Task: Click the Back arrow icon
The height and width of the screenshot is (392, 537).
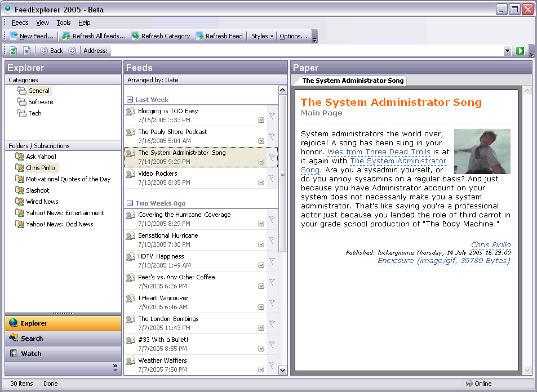Action: (x=44, y=51)
